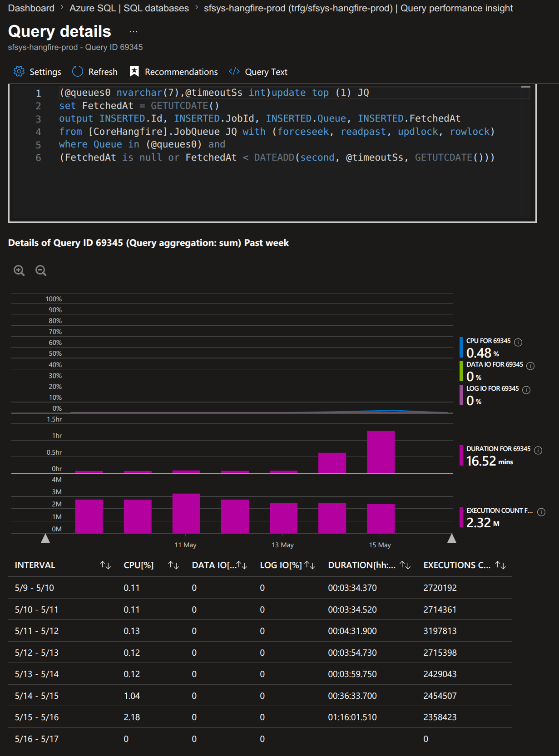Go to Dashboard breadcrumb
The image size is (559, 756).
pos(31,8)
